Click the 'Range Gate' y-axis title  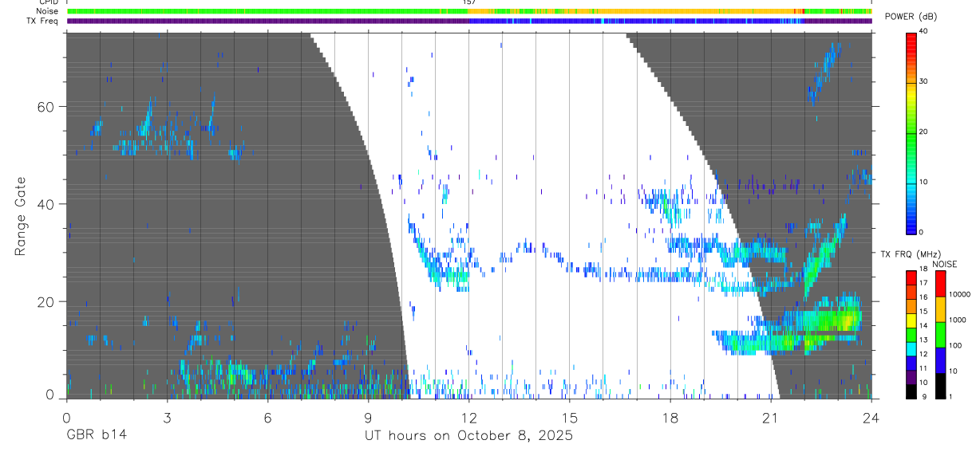click(22, 214)
